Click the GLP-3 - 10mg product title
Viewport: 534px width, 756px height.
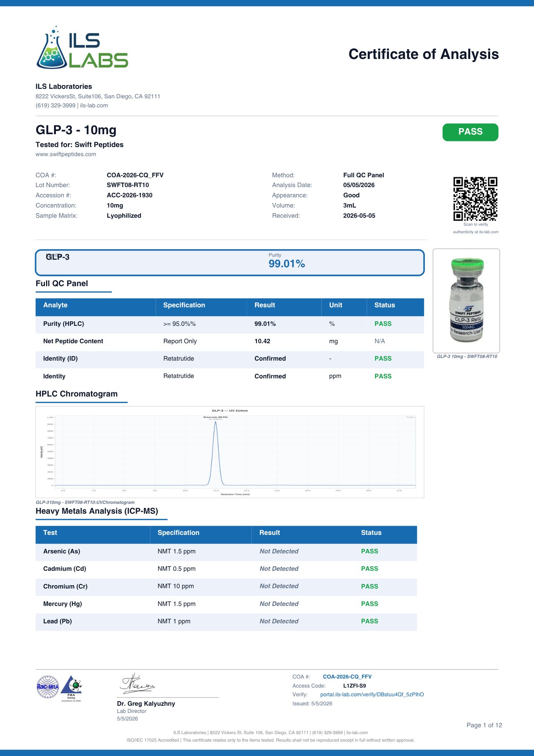point(76,130)
